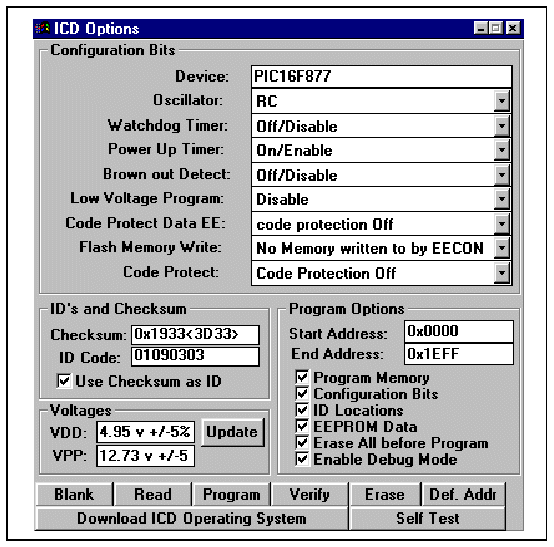Click the ICD Options title bar icon

[42, 28]
